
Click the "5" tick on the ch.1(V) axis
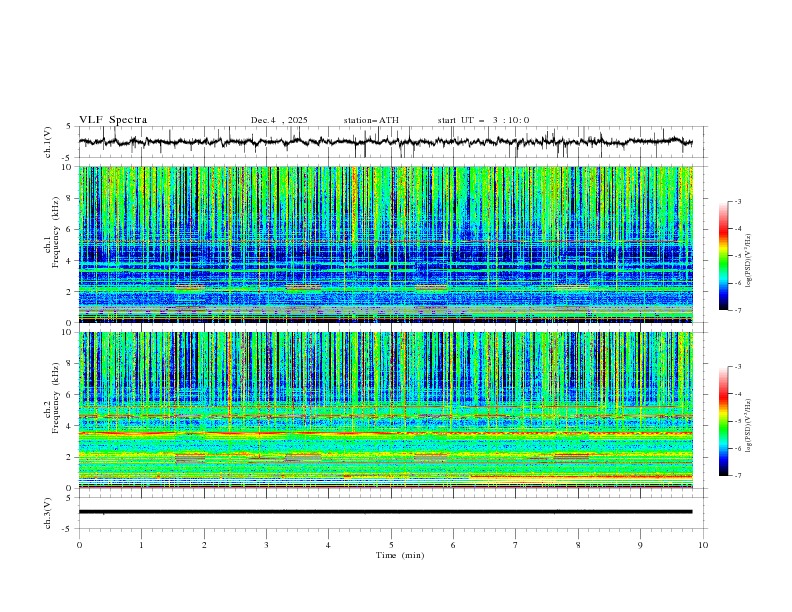tap(69, 127)
